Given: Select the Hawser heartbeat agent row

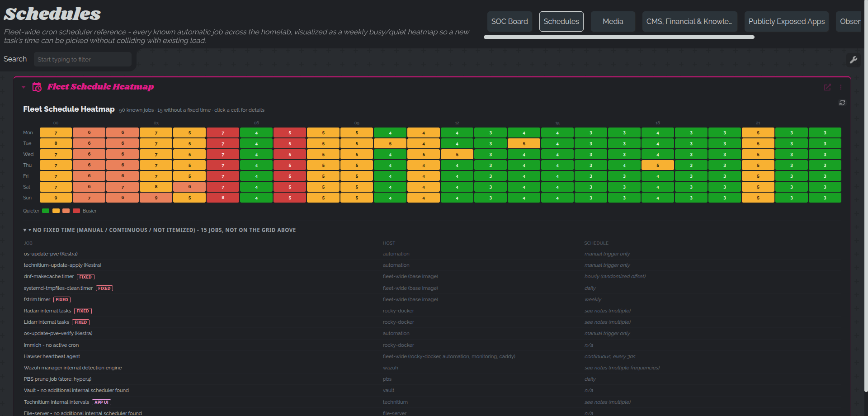Looking at the screenshot, I should pyautogui.click(x=432, y=356).
